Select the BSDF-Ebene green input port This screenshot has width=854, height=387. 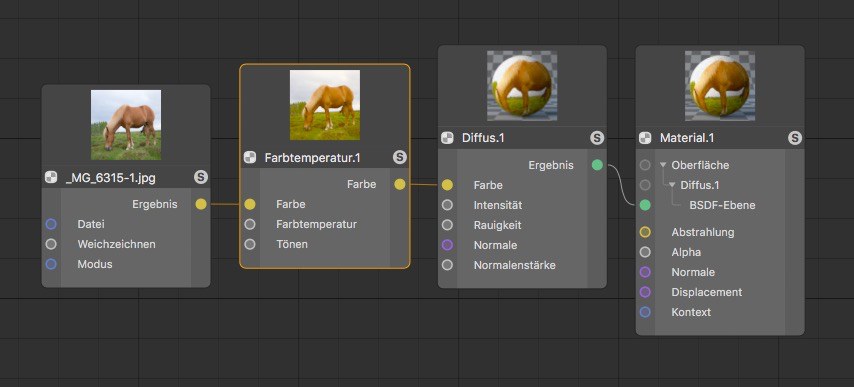coord(645,205)
